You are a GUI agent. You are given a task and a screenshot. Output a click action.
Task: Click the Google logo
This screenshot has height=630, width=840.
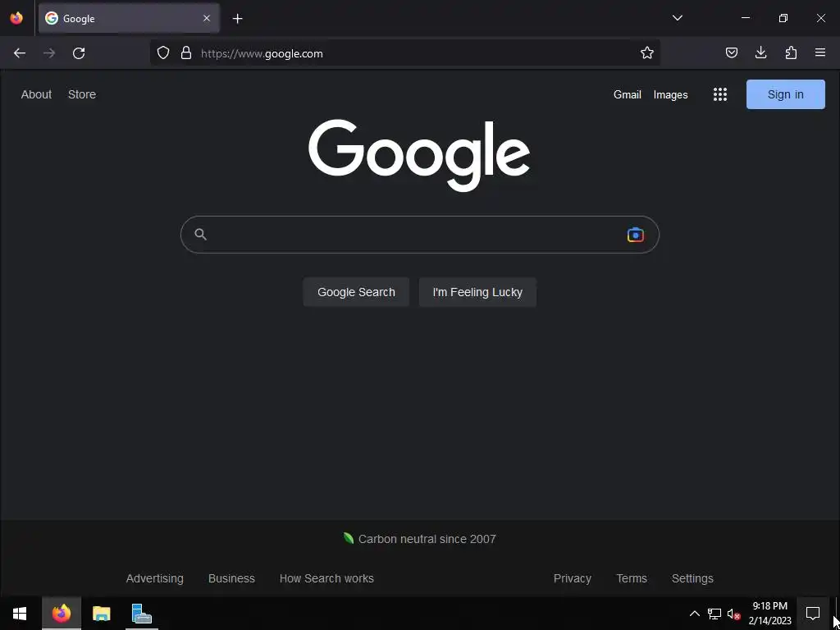coord(419,155)
